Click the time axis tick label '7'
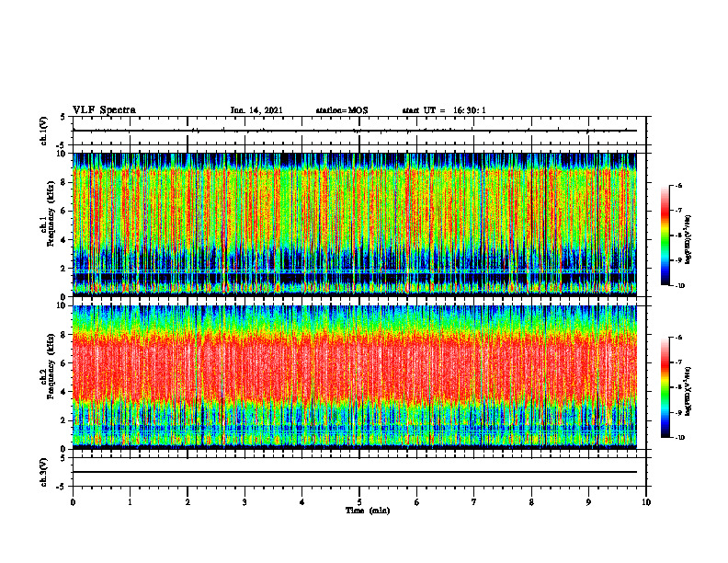The height and width of the screenshot is (563, 728). coord(474,502)
